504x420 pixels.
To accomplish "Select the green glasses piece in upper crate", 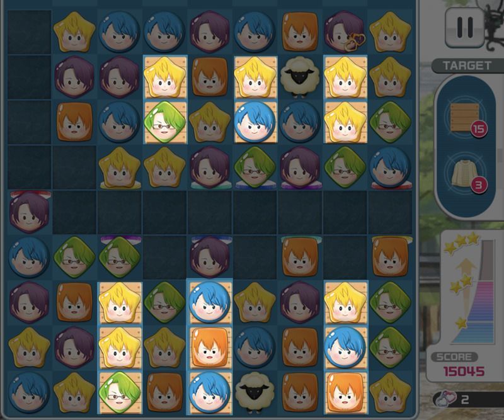I will coord(164,122).
